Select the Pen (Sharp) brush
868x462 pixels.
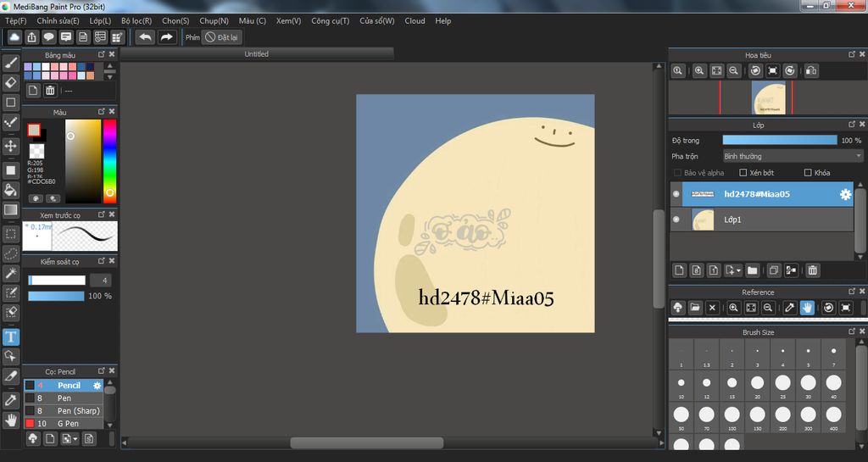pyautogui.click(x=63, y=411)
